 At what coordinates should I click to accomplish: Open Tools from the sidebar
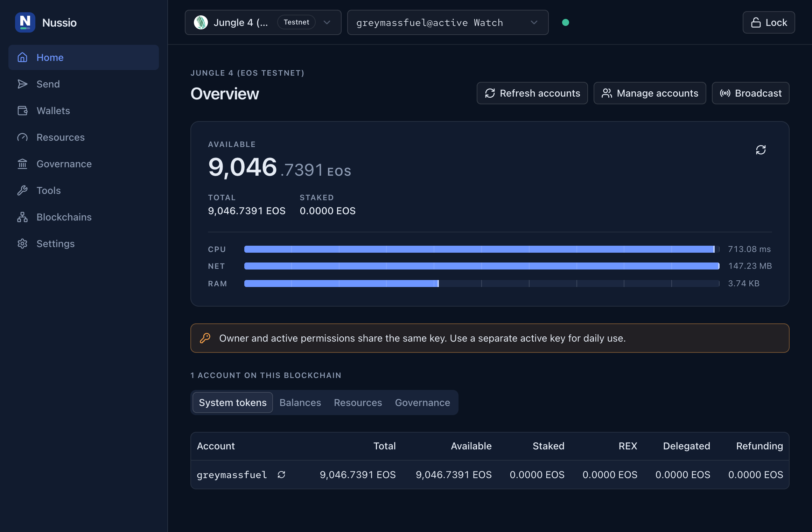coord(84,190)
